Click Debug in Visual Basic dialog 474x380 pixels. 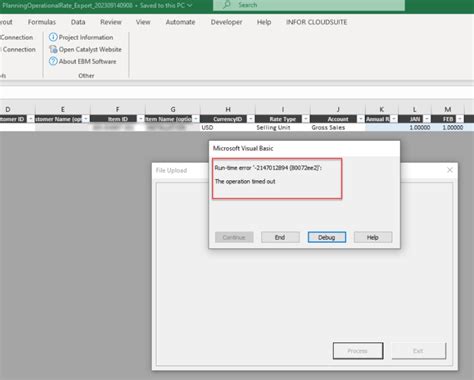point(327,237)
